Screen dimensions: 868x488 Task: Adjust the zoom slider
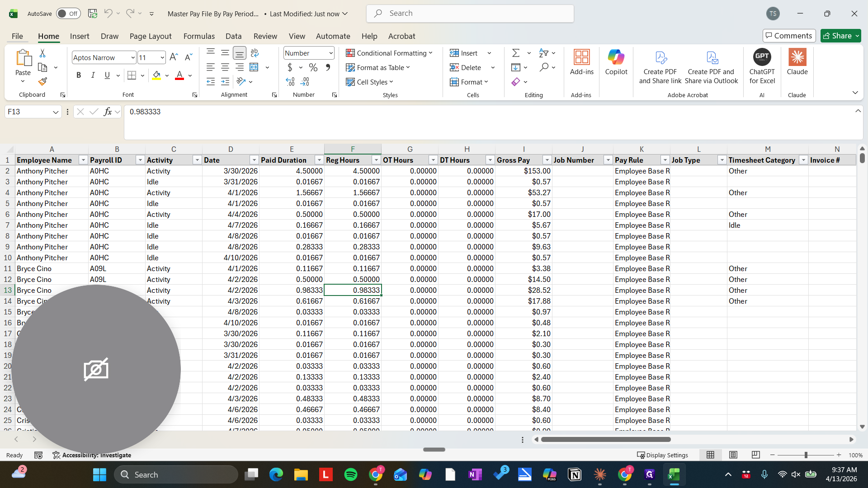pos(806,455)
